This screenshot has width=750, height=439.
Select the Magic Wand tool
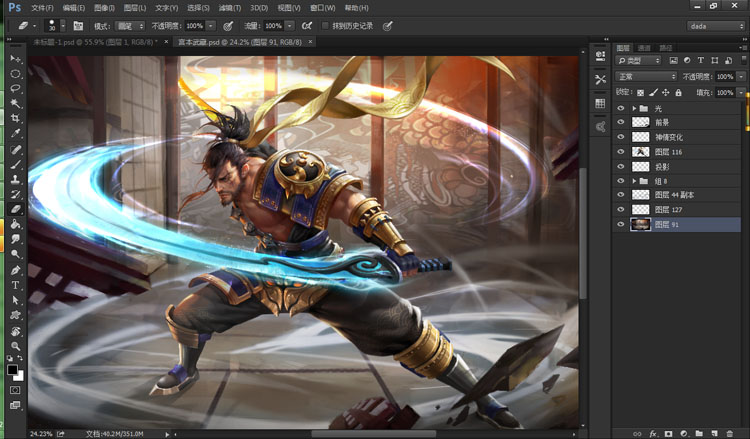coord(15,103)
